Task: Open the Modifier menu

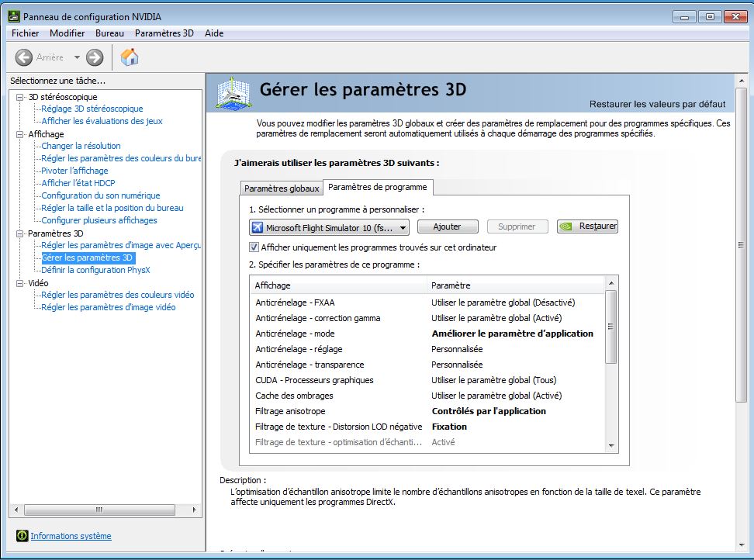Action: tap(67, 33)
